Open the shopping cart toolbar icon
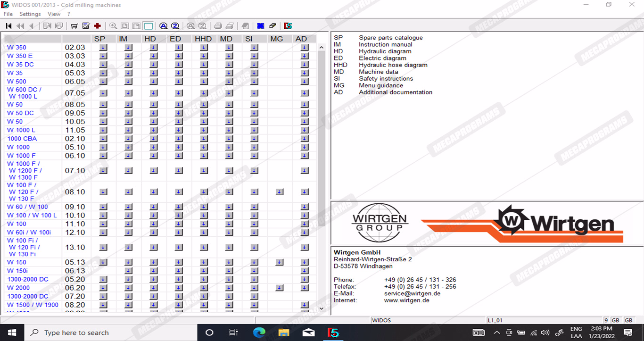Viewport: 644px width, 341px height. pyautogui.click(x=74, y=26)
